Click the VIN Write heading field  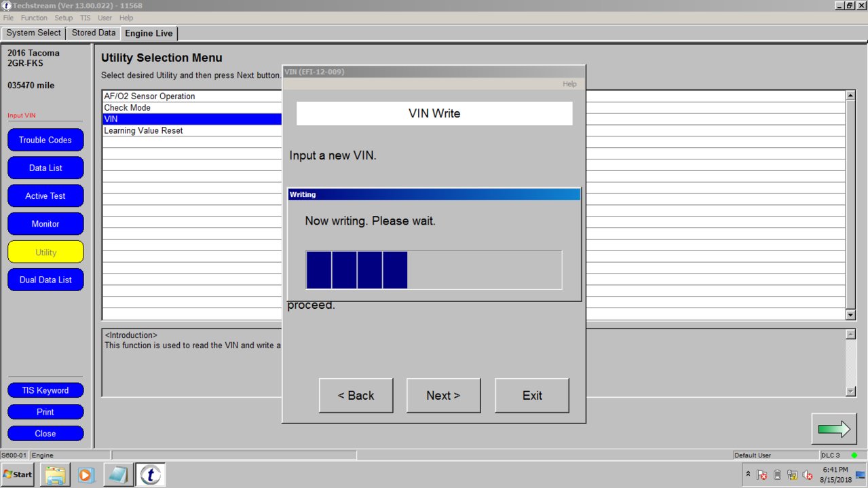[x=434, y=113]
